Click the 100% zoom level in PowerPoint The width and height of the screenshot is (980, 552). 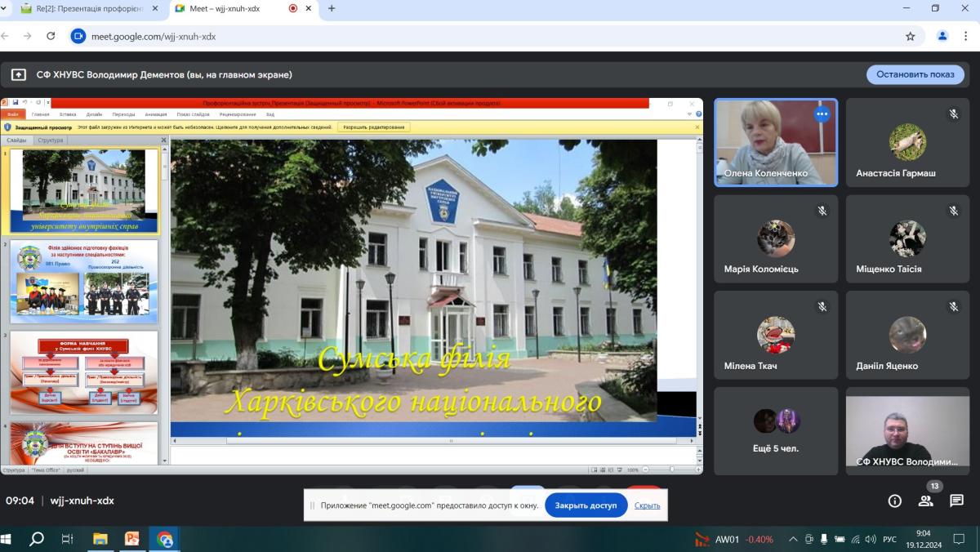point(633,470)
